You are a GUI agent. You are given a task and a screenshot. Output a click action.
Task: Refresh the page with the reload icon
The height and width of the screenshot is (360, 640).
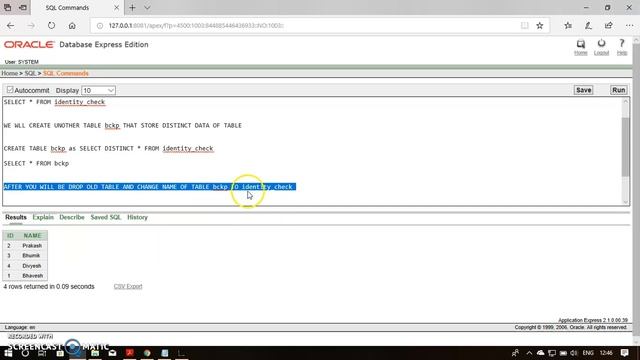click(x=51, y=25)
